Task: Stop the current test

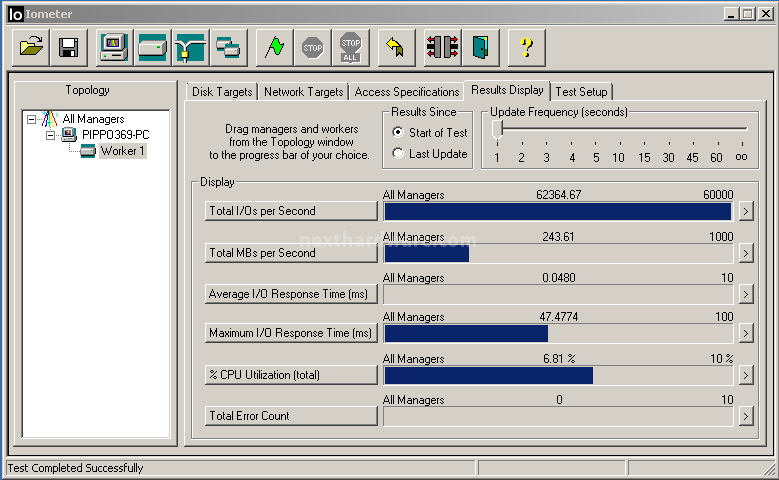Action: (x=312, y=48)
